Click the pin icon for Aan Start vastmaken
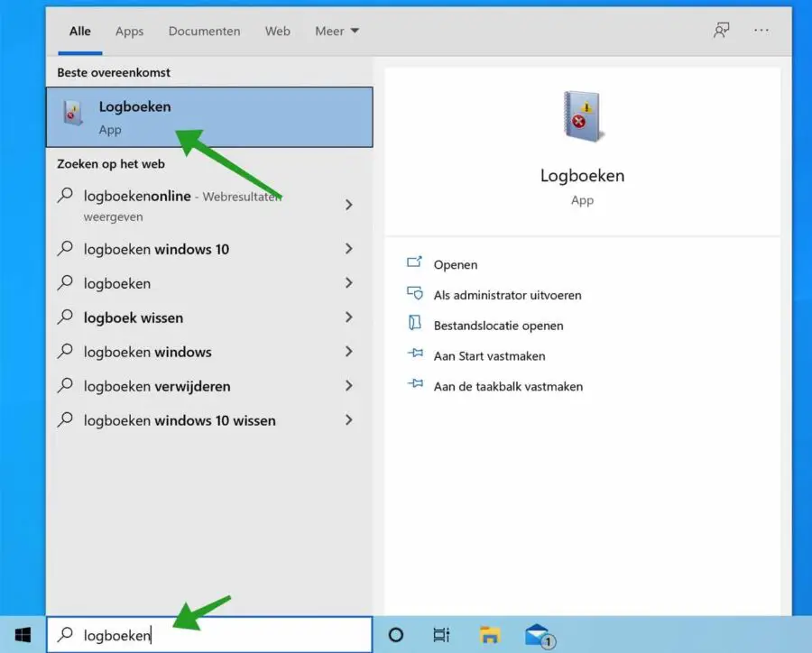This screenshot has height=653, width=812. tap(415, 354)
